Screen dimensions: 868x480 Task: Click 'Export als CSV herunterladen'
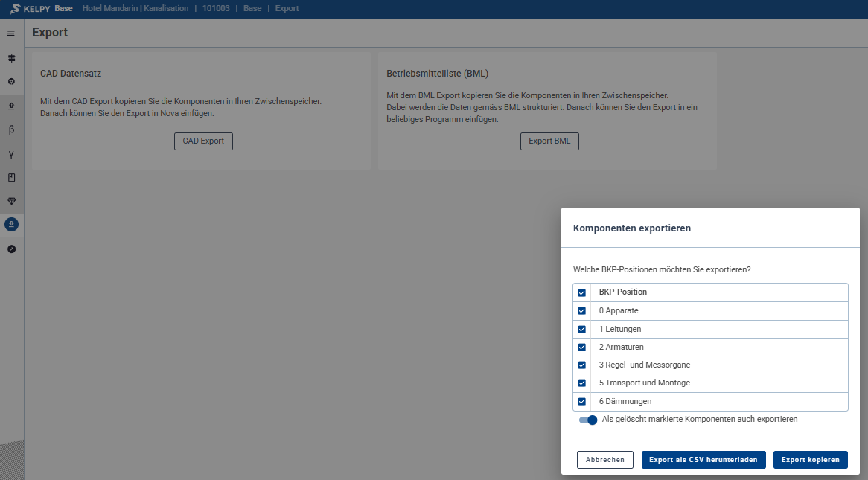point(703,460)
